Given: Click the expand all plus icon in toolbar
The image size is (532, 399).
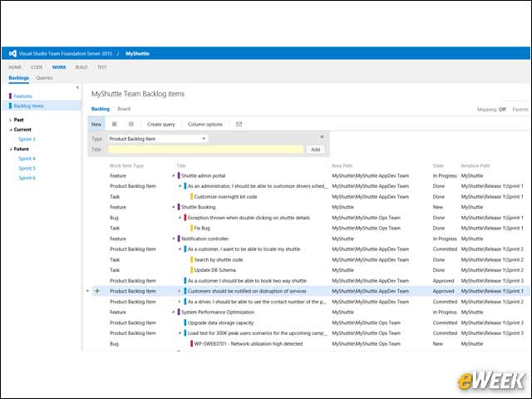Looking at the screenshot, I should click(x=115, y=124).
